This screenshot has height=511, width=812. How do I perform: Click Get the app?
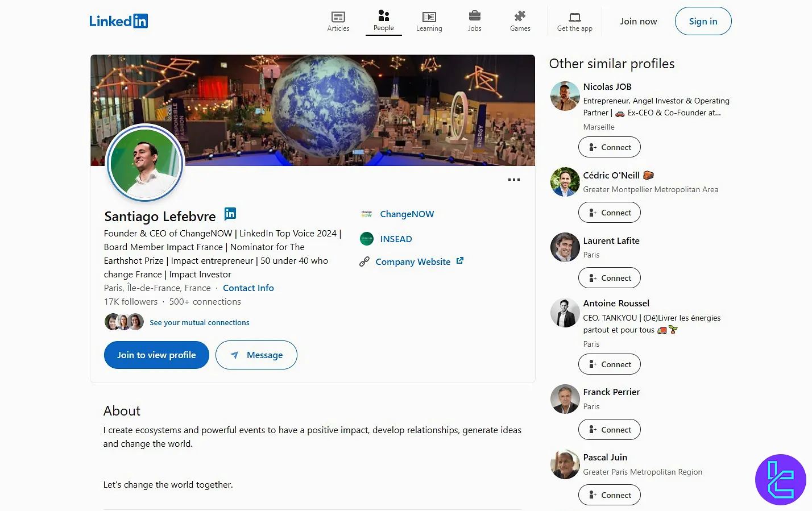point(575,22)
